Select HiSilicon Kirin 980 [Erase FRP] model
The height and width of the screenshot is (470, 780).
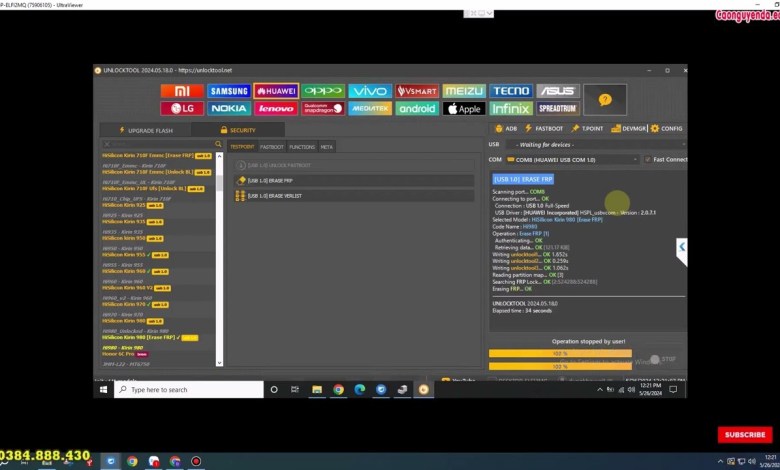tap(150, 338)
